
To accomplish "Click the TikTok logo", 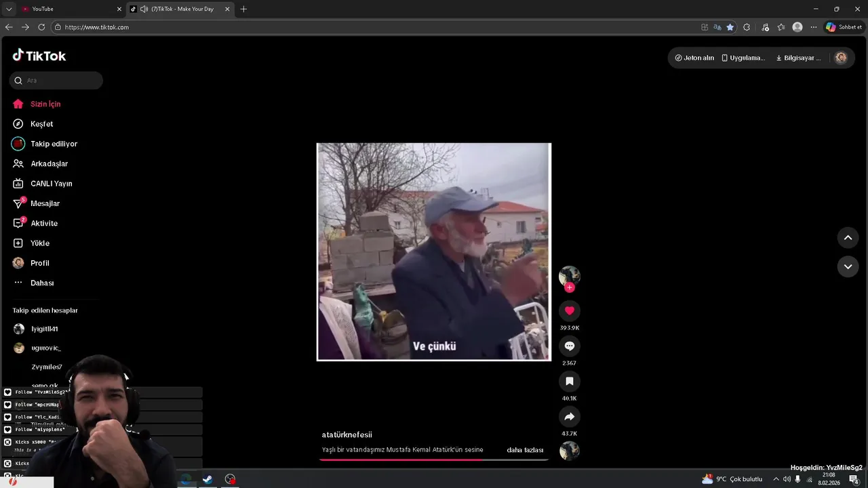I will pos(39,56).
